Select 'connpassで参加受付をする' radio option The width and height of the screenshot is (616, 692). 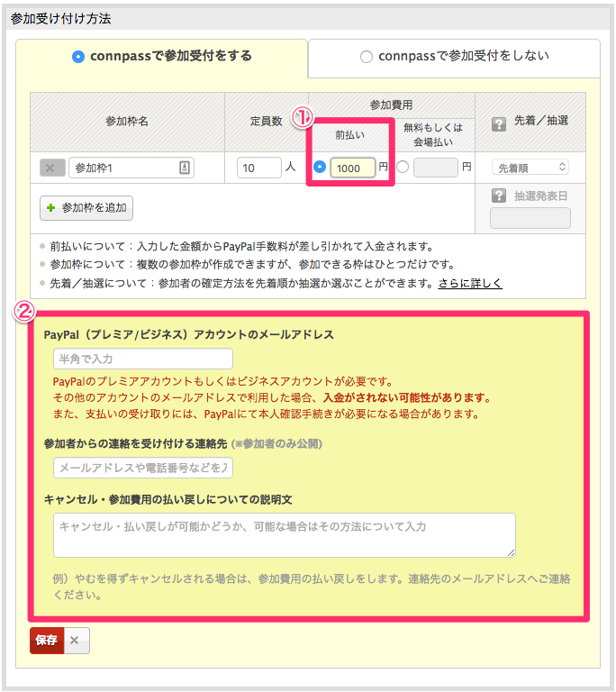coord(78,57)
